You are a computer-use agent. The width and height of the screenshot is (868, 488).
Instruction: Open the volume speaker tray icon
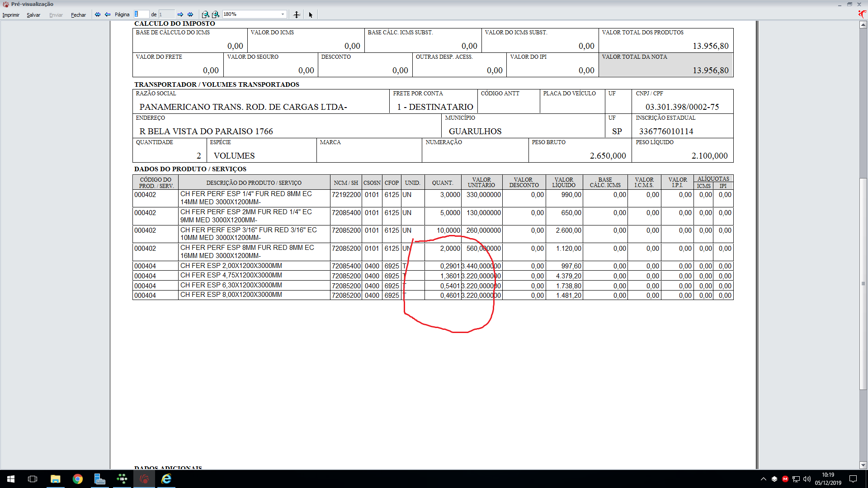(x=807, y=479)
